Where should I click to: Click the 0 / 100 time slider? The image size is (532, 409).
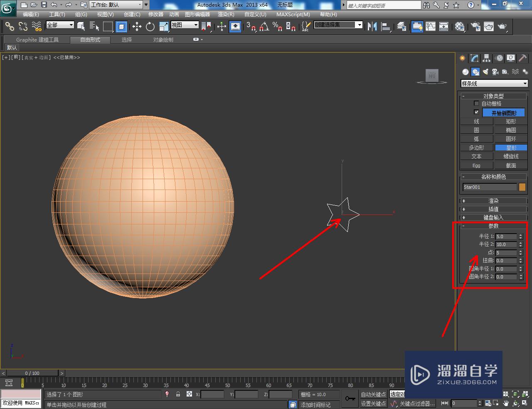[32, 373]
